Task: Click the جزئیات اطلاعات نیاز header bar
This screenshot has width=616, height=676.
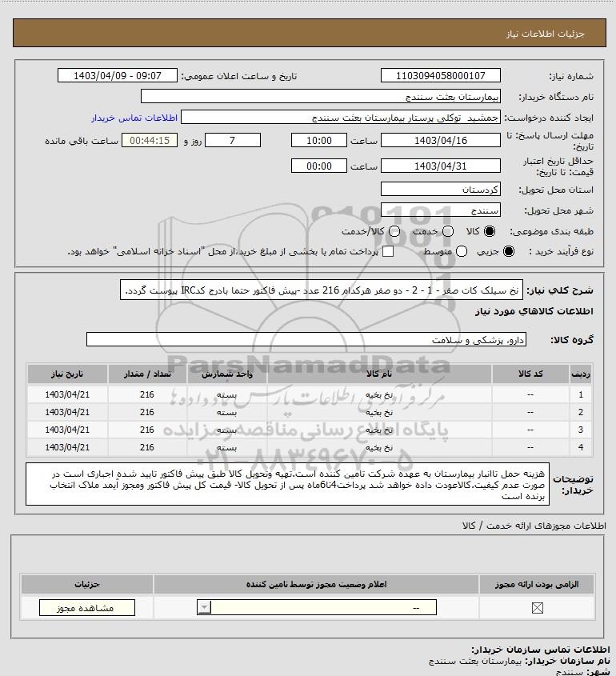Action: click(309, 33)
